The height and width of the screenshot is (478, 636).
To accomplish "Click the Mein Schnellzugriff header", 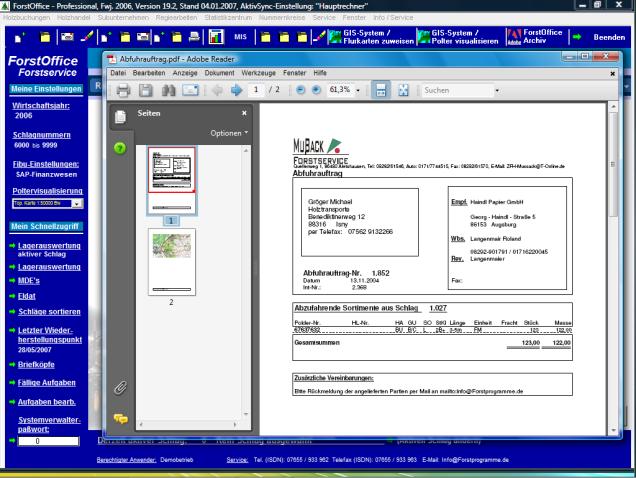I will tap(45, 226).
